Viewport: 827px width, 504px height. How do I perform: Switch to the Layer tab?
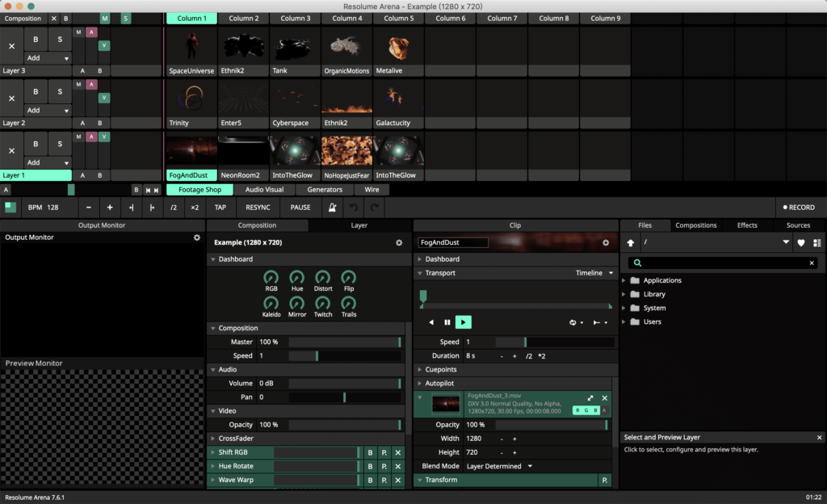coord(359,225)
